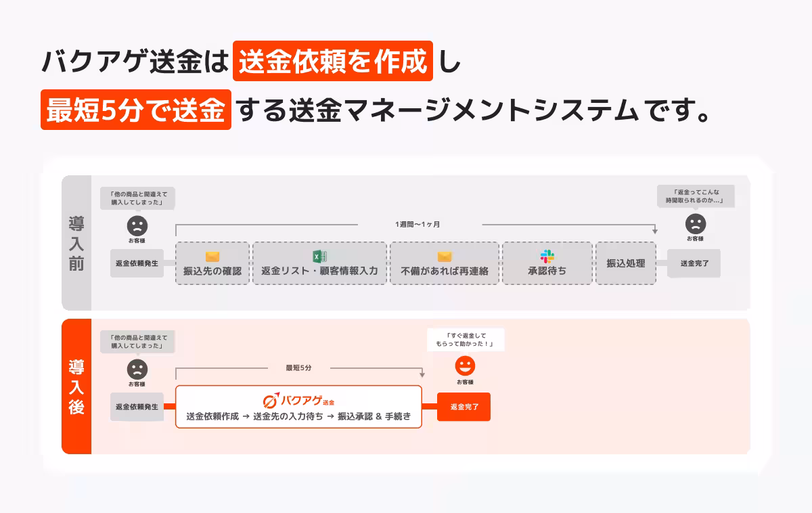Click the highlighted heading 送金依頼を作成
812x513 pixels.
pos(333,61)
